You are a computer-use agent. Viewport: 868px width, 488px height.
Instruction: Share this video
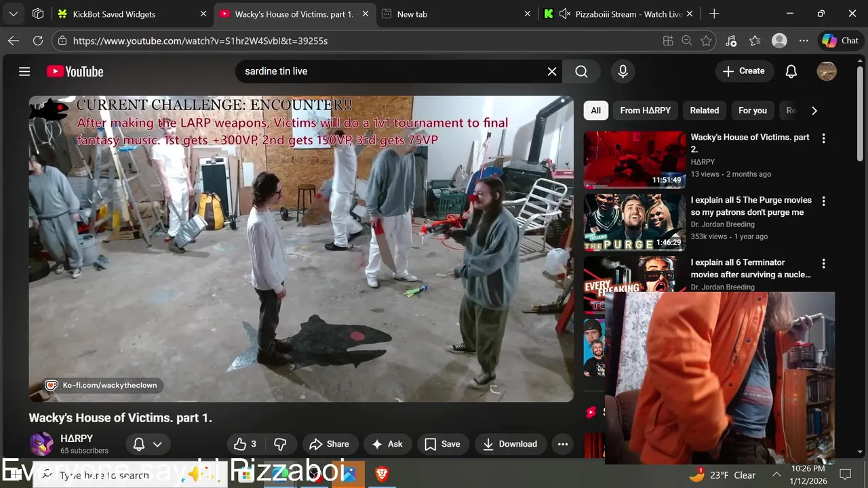click(x=330, y=444)
